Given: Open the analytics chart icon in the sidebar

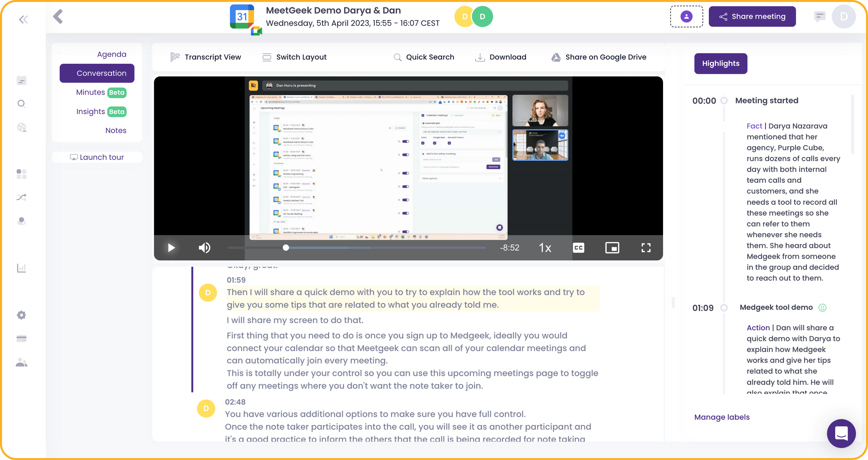Looking at the screenshot, I should coord(21,268).
